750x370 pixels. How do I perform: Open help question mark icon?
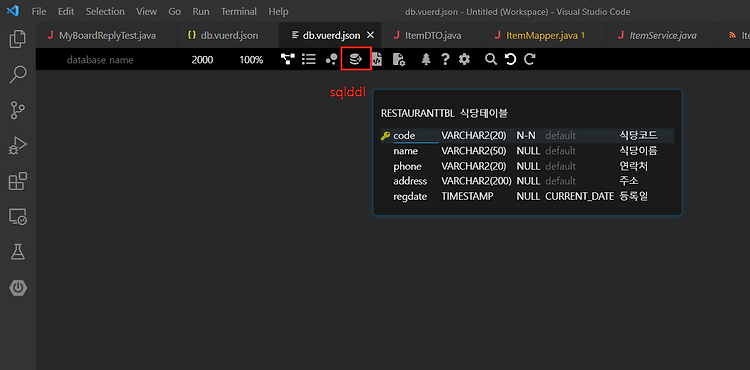point(445,59)
